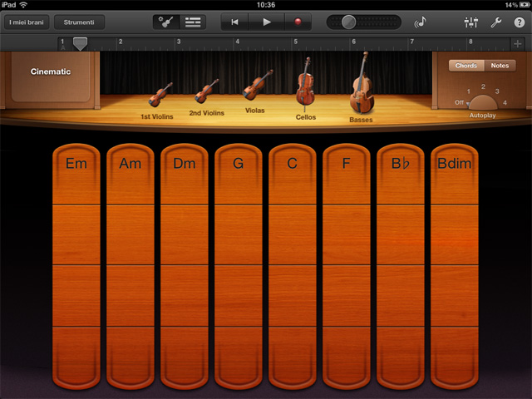Tap the Wi-Fi status icon

point(23,5)
